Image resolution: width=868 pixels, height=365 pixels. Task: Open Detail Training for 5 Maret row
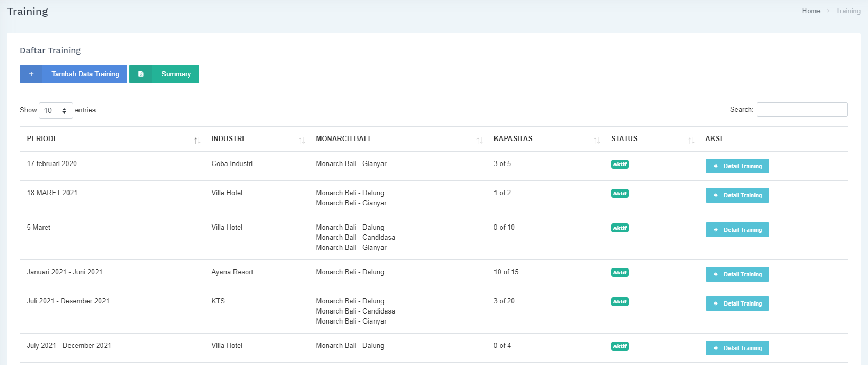pyautogui.click(x=737, y=230)
